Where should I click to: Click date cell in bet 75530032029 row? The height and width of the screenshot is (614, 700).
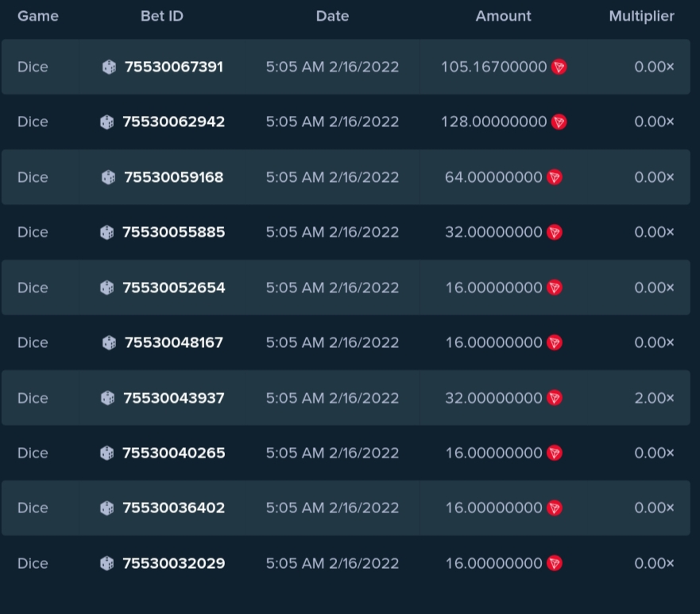[333, 564]
